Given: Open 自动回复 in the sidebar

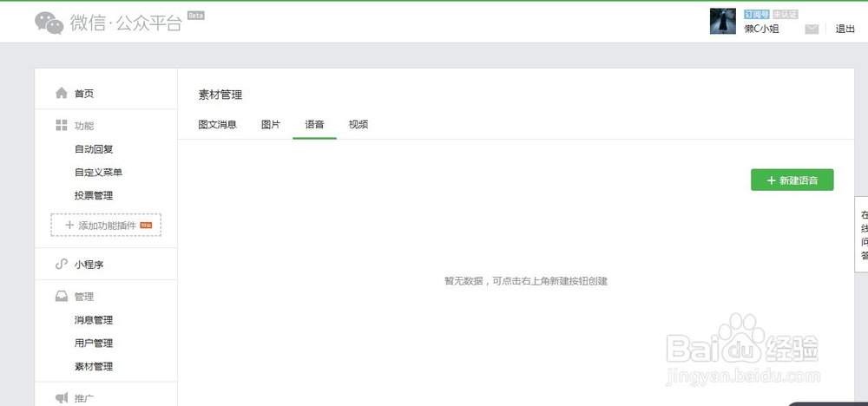Looking at the screenshot, I should (x=94, y=149).
